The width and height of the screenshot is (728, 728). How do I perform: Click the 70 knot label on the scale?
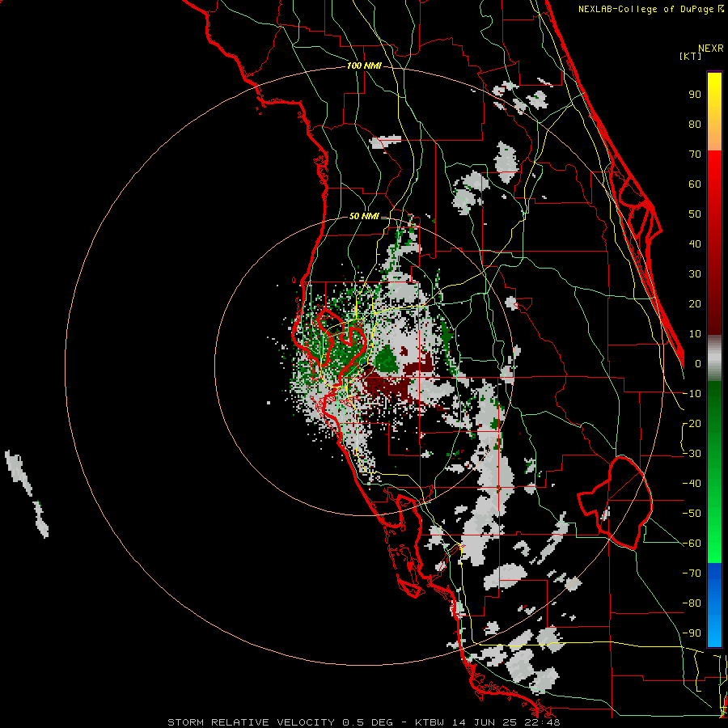pos(695,154)
